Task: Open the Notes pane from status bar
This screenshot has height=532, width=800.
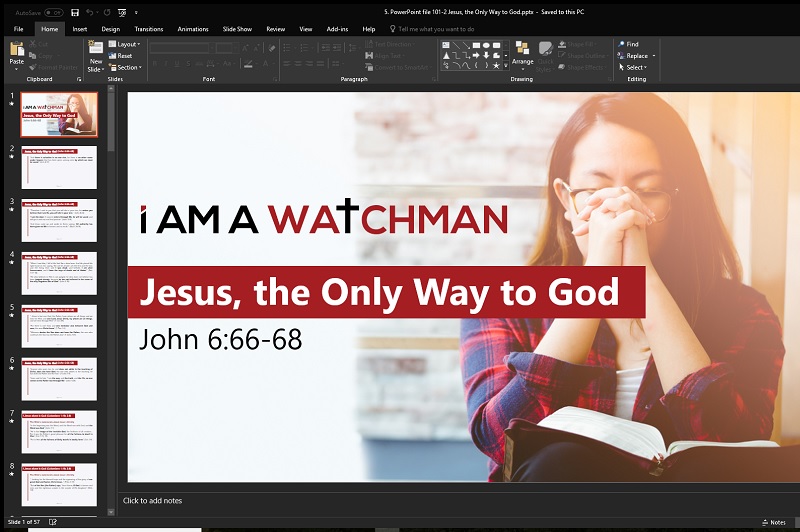Action: point(773,522)
